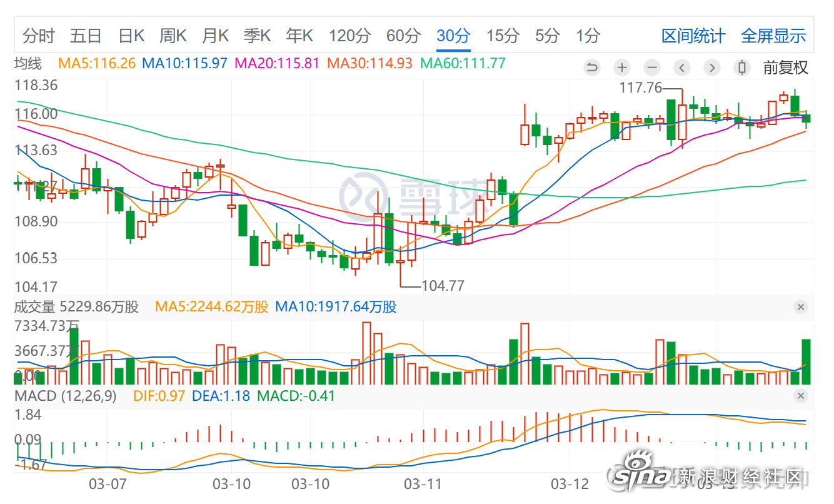Click the 03-11 date axis label
The width and height of the screenshot is (834, 504).
click(423, 484)
